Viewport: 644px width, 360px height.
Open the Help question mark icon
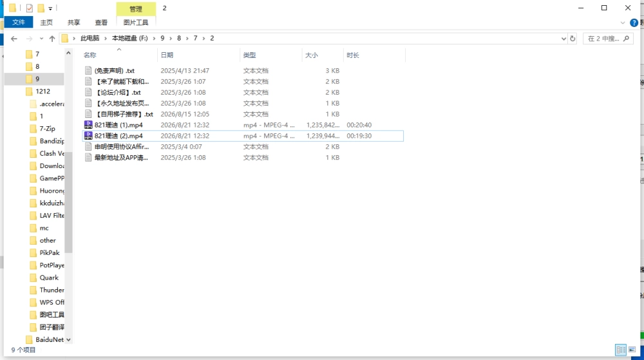pyautogui.click(x=634, y=23)
